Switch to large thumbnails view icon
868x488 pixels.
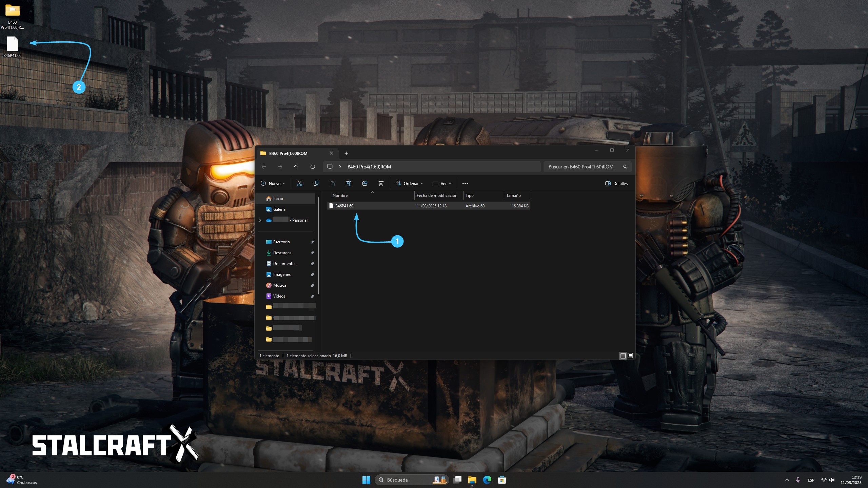630,355
